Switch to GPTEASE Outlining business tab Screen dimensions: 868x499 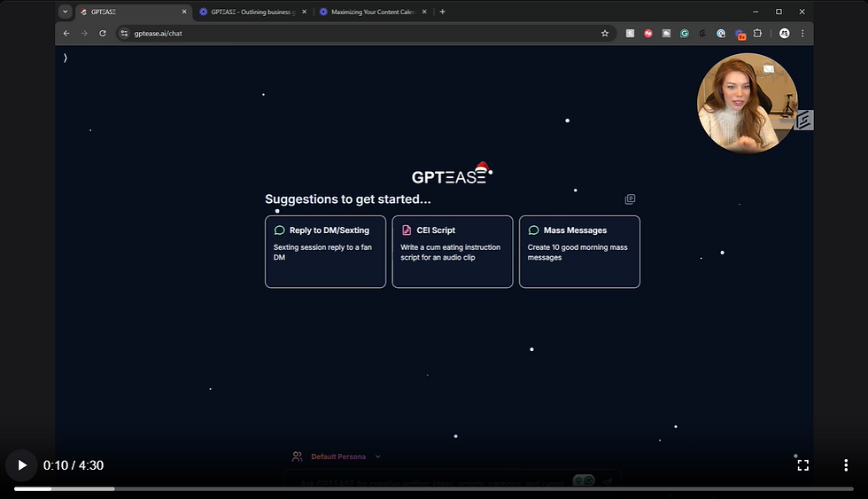coord(252,12)
